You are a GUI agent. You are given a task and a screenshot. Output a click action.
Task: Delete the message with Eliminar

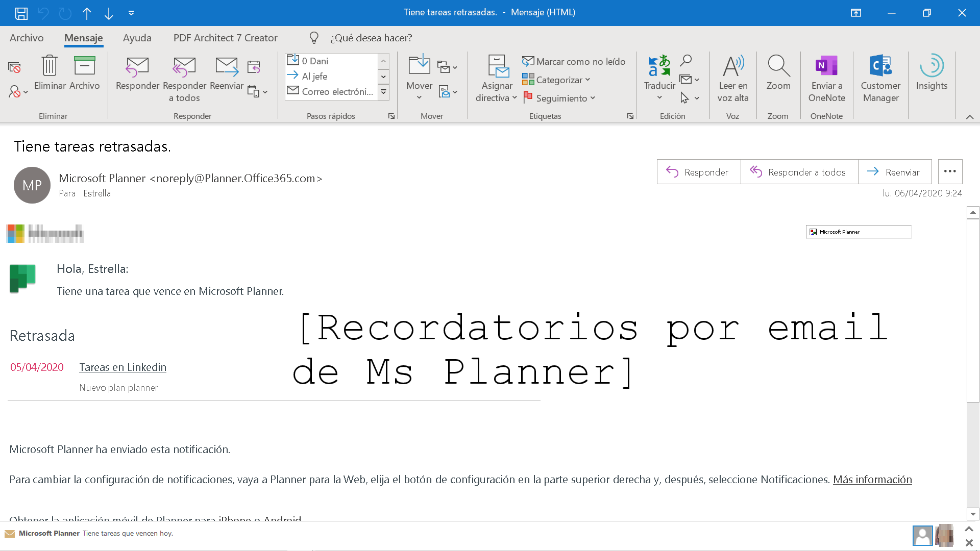50,73
